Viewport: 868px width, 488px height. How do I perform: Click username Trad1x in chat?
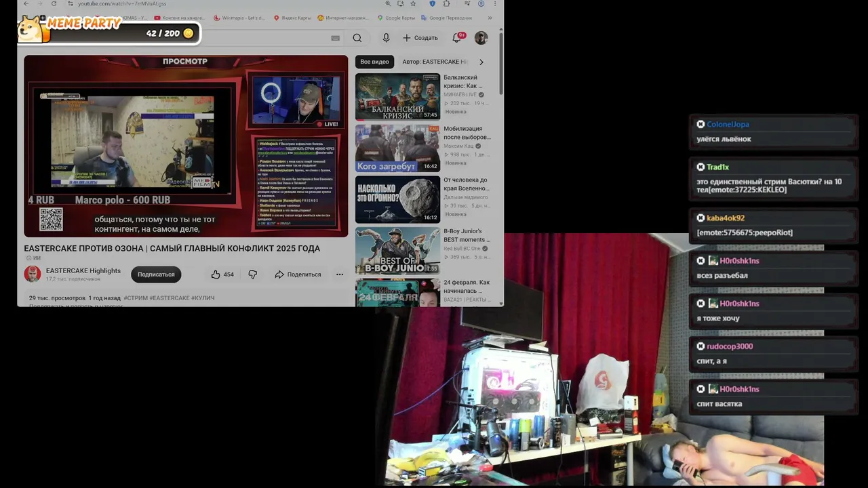coord(717,167)
